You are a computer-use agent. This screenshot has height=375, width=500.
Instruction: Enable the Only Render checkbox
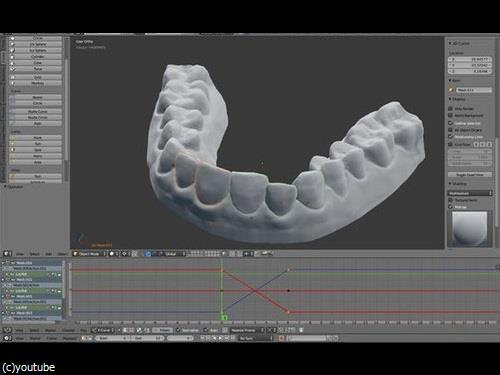(451, 109)
